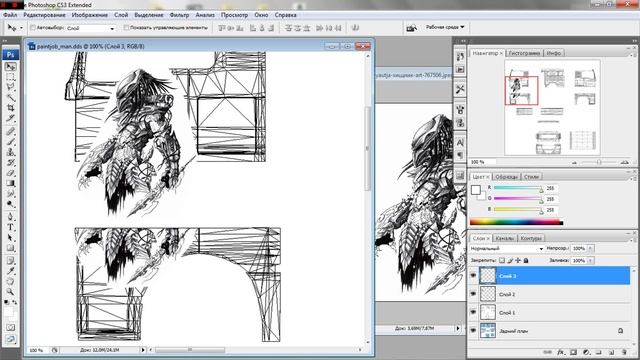
Task: Select the Dodge tool
Action: [11, 204]
